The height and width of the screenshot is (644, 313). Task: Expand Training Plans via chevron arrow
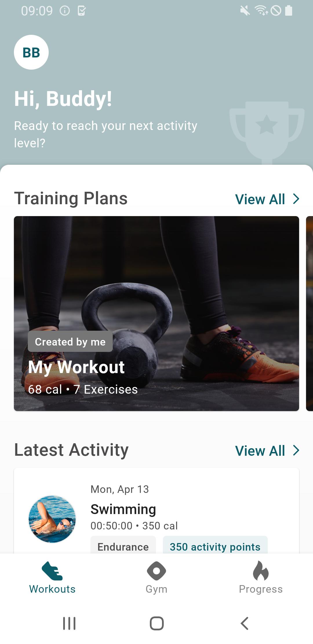click(296, 199)
